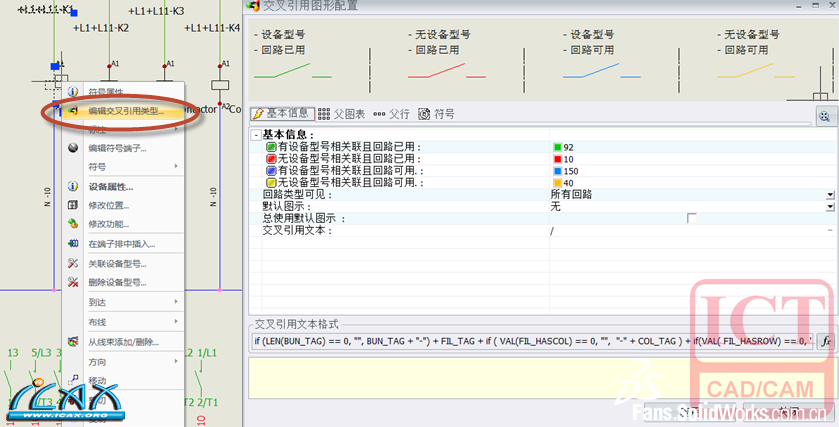
Task: Click the 关联设备型号 icon in context menu
Action: (x=72, y=264)
